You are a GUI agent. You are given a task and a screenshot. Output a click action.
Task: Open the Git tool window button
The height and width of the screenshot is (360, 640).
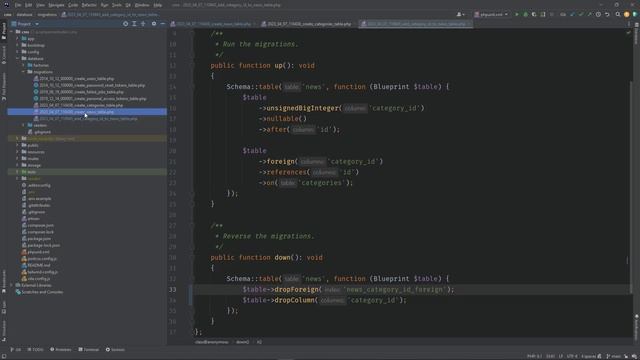16,350
